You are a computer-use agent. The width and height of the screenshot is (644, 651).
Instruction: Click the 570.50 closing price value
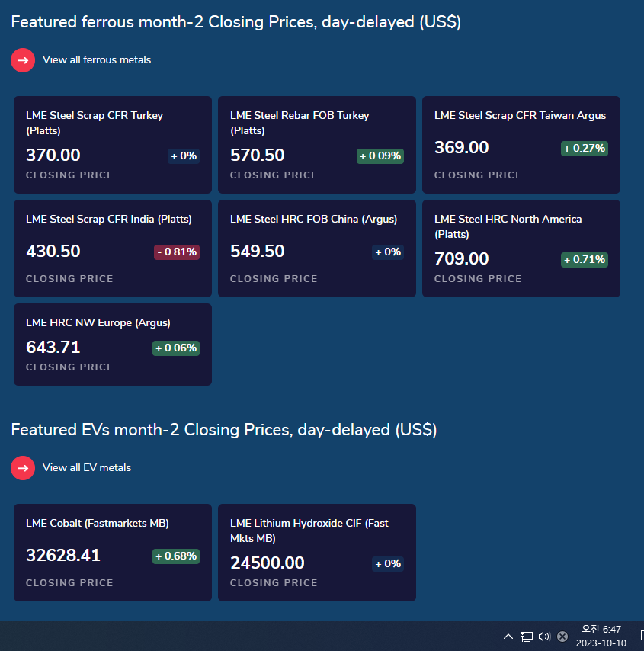pos(258,156)
